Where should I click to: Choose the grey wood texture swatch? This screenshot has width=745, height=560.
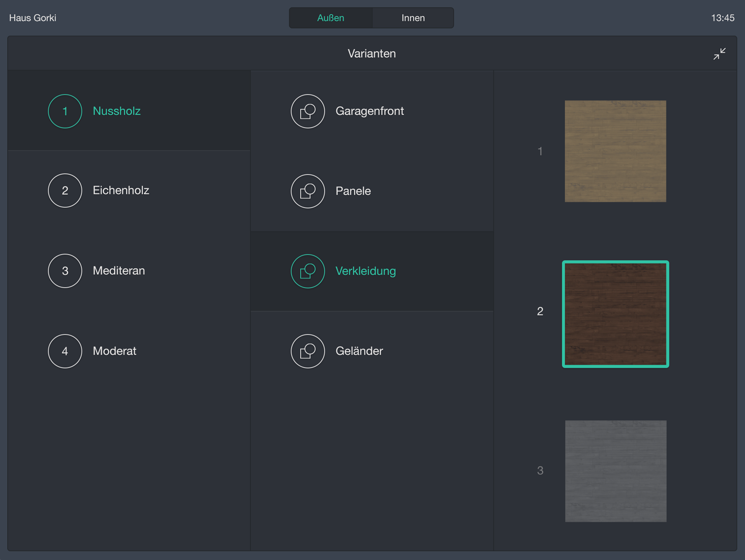(x=615, y=471)
